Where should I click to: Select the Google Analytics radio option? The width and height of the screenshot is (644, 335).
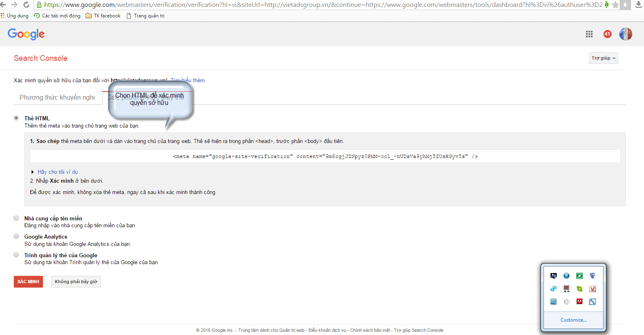16,236
